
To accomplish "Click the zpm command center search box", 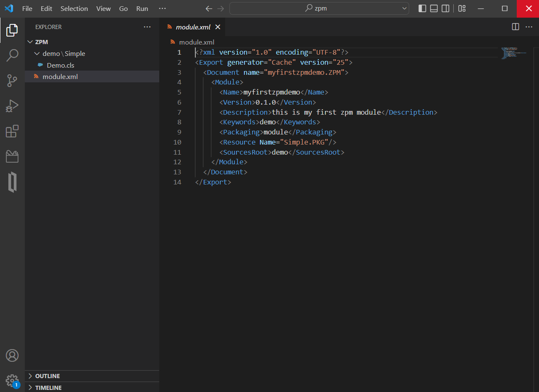I will point(319,8).
